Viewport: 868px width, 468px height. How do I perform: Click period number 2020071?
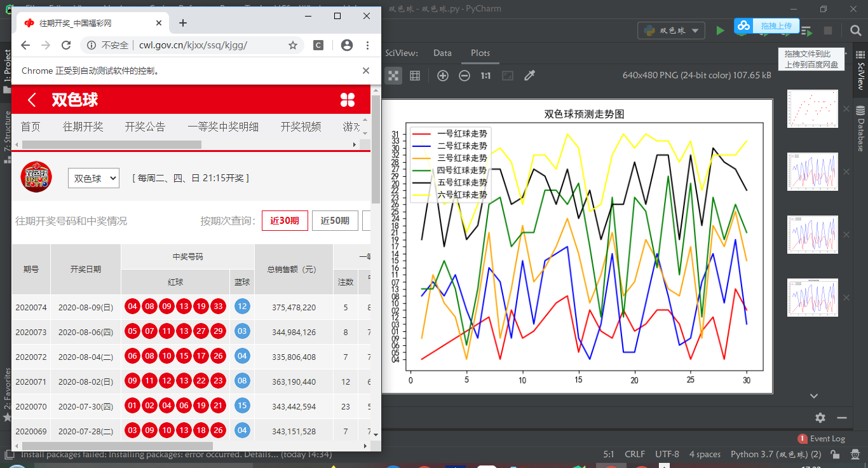tap(31, 382)
